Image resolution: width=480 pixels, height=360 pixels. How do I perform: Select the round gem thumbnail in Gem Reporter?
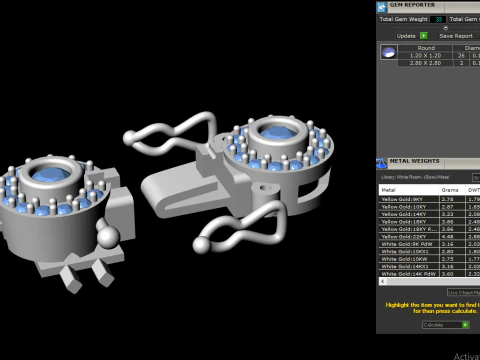[389, 52]
